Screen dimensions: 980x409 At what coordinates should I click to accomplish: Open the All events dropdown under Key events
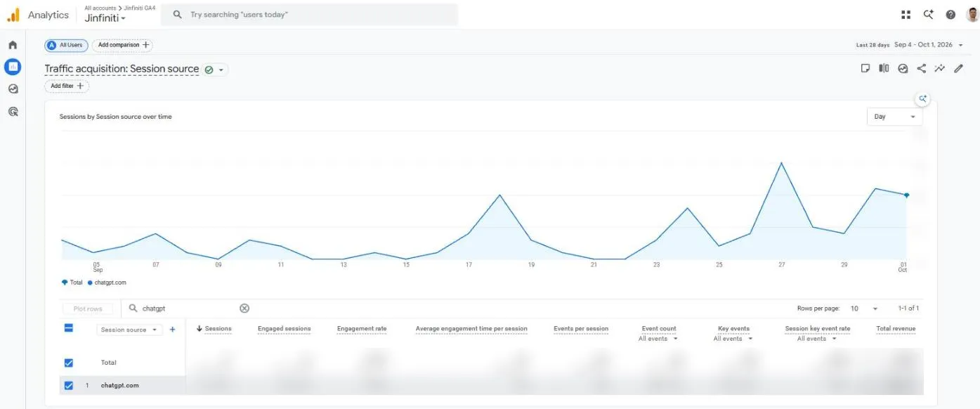[x=733, y=339]
